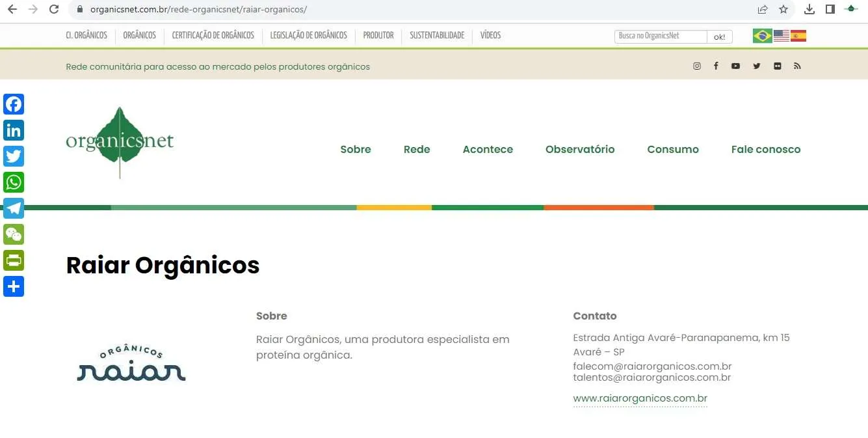This screenshot has height=438, width=868.
Task: Click the ok! search button
Action: point(719,37)
